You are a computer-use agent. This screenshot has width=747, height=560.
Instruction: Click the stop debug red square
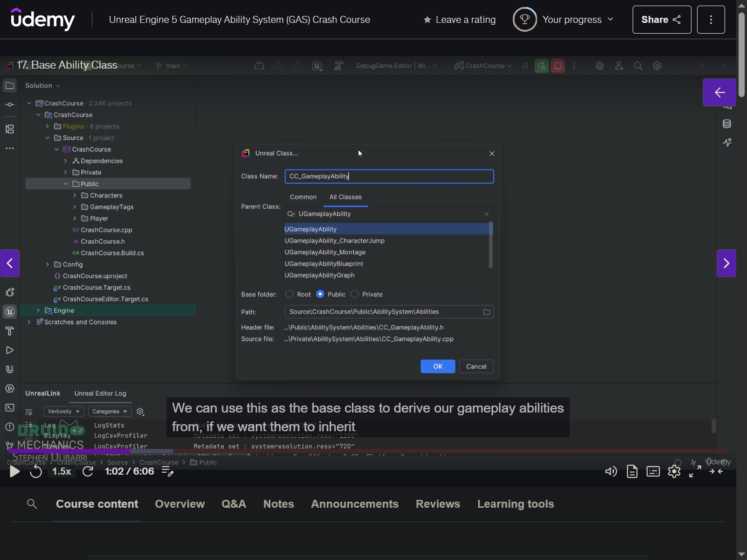click(x=558, y=66)
